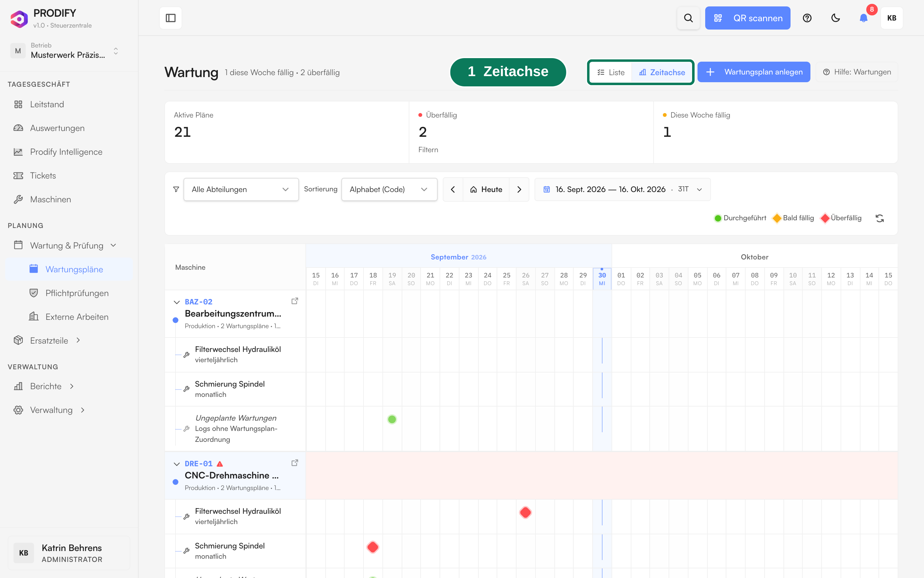Image resolution: width=924 pixels, height=578 pixels.
Task: Click green completed marker on 19 Sept
Action: tap(392, 419)
